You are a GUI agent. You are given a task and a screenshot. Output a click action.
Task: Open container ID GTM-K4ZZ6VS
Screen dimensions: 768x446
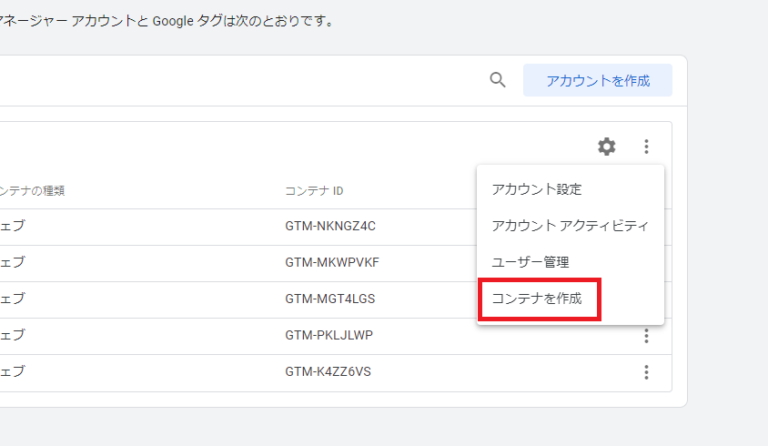(x=330, y=372)
